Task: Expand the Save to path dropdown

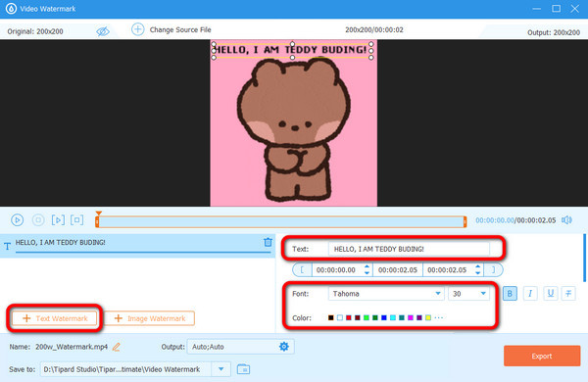Action: tap(220, 369)
